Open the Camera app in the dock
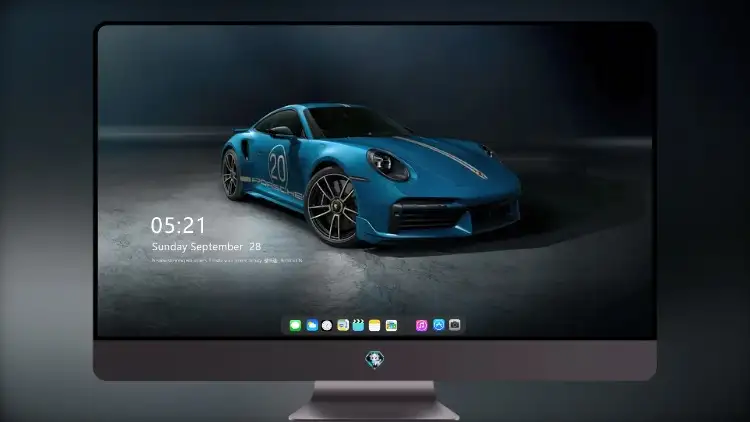 tap(455, 325)
